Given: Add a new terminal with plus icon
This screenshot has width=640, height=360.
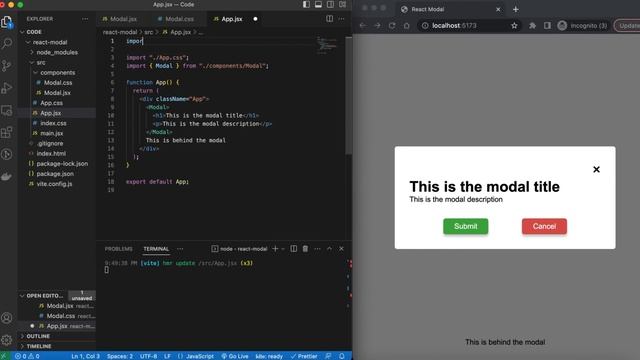Looking at the screenshot, I should [275, 249].
